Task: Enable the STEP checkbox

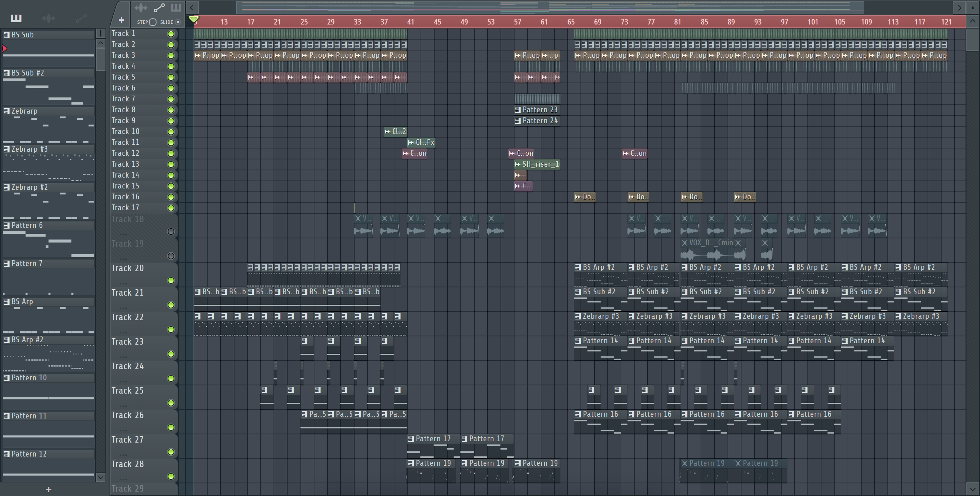Action: (152, 22)
